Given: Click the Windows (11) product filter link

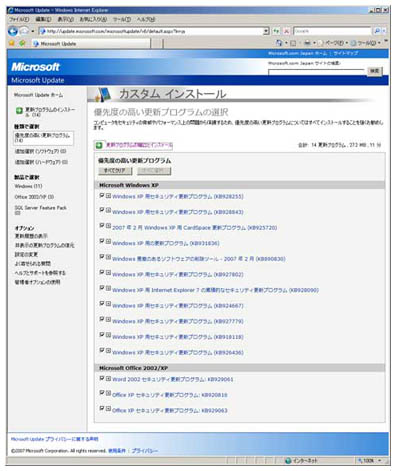Looking at the screenshot, I should tap(28, 186).
